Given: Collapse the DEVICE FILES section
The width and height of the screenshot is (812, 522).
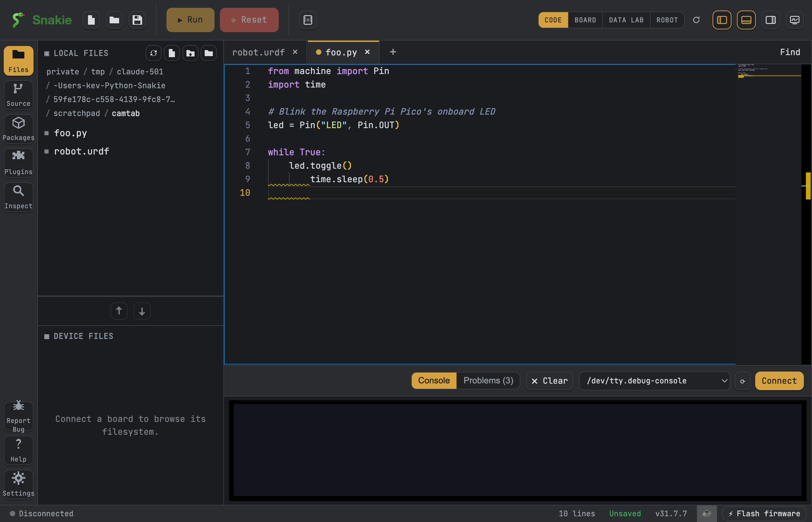Looking at the screenshot, I should tap(79, 336).
